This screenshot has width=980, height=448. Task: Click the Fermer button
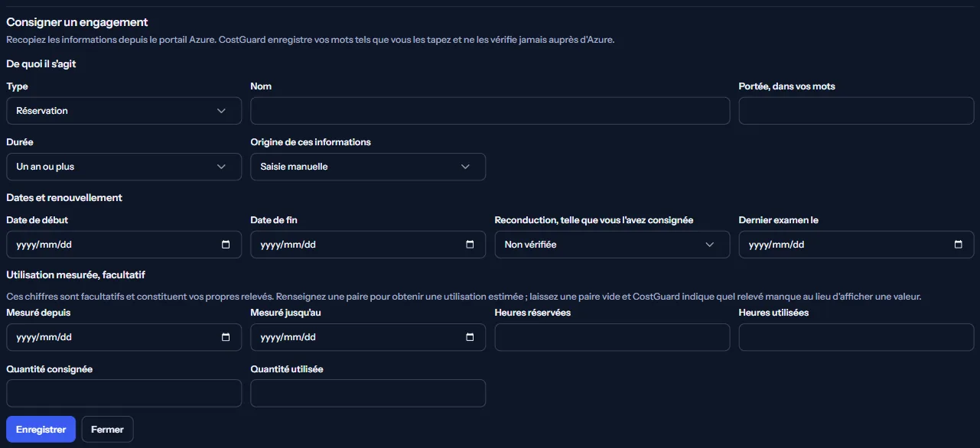(107, 430)
